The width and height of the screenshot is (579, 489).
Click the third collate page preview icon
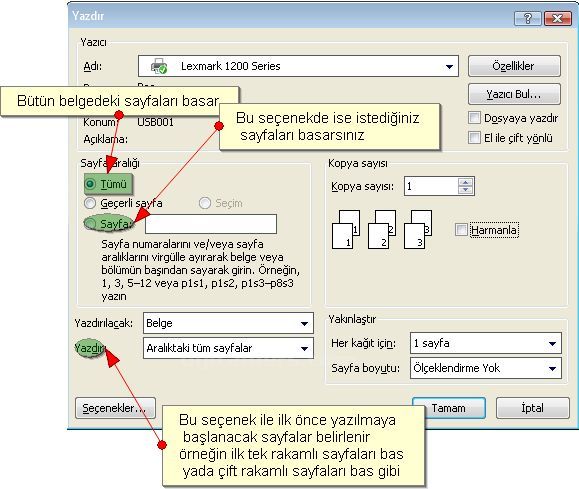[x=418, y=229]
